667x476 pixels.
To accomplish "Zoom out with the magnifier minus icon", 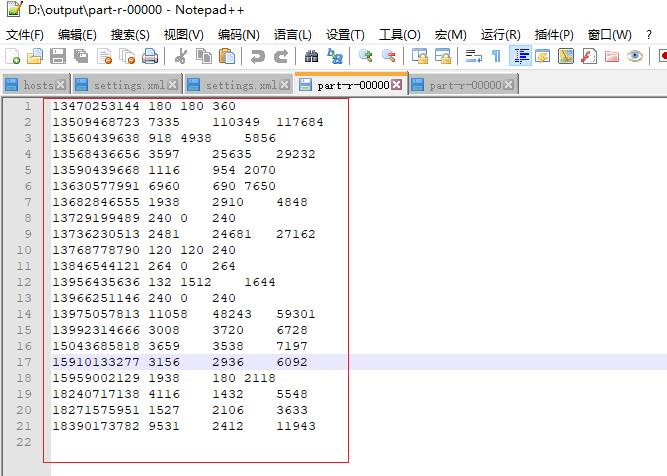I will click(389, 56).
